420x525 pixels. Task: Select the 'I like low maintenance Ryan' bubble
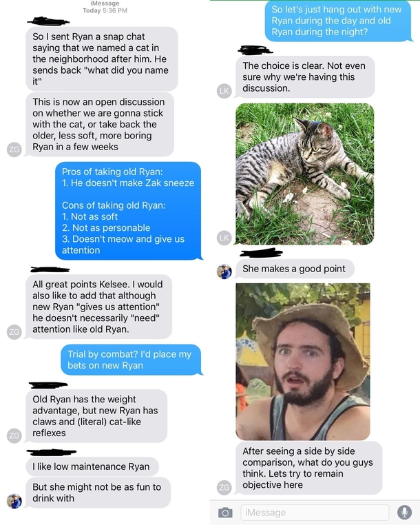click(x=92, y=466)
